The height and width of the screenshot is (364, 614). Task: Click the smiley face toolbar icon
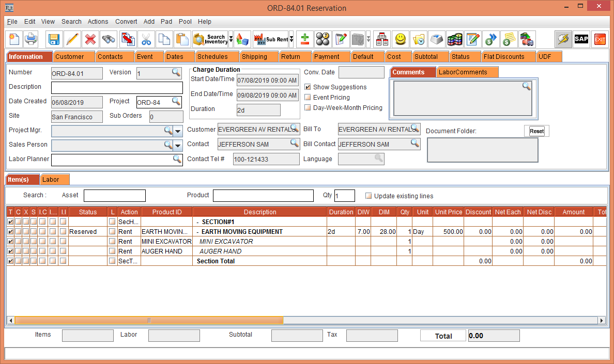pos(401,39)
